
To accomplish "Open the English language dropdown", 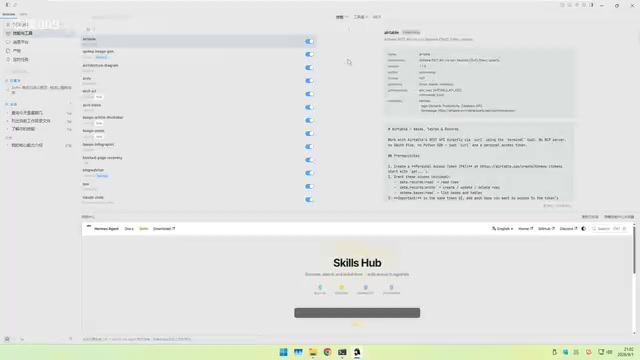I will click(x=502, y=229).
